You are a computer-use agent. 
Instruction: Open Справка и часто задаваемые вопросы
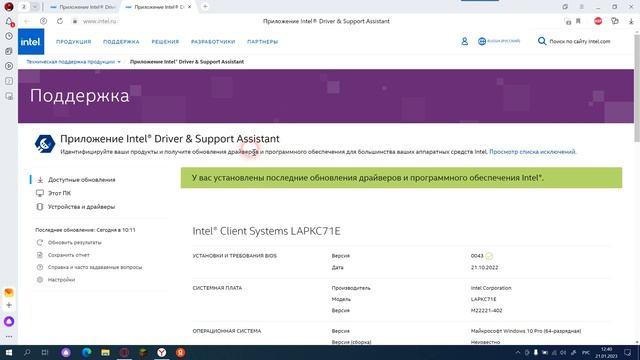coord(95,267)
